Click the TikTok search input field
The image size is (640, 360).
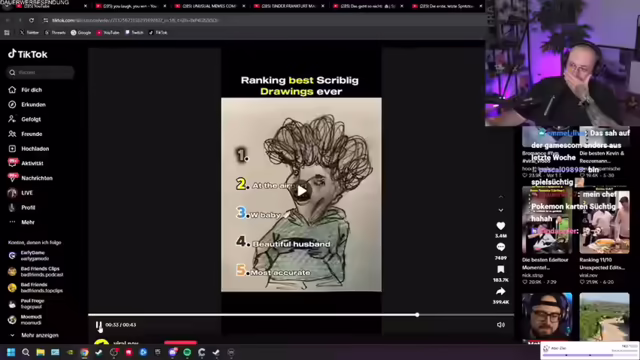click(40, 72)
